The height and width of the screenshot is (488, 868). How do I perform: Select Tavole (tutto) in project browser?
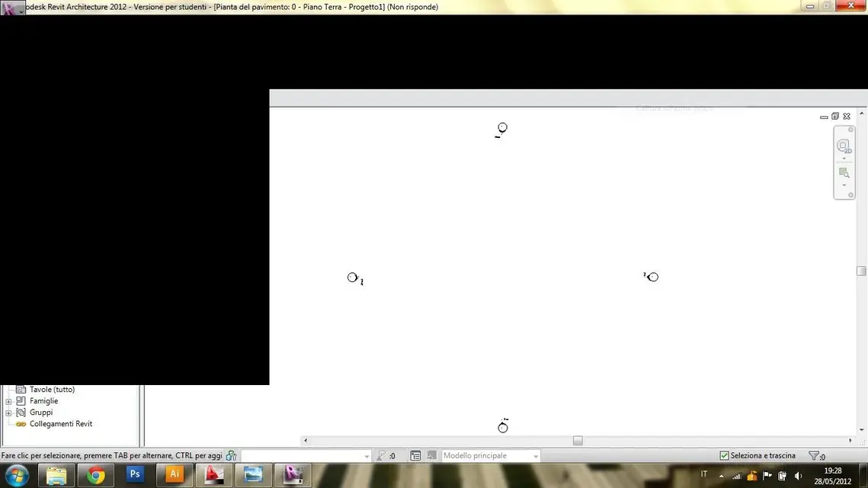point(52,390)
